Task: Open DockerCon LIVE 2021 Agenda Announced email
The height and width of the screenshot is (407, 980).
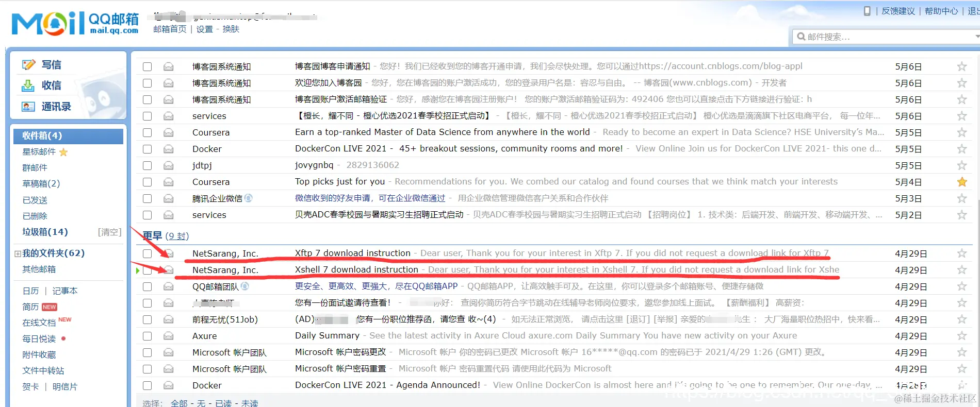Action: coord(387,385)
